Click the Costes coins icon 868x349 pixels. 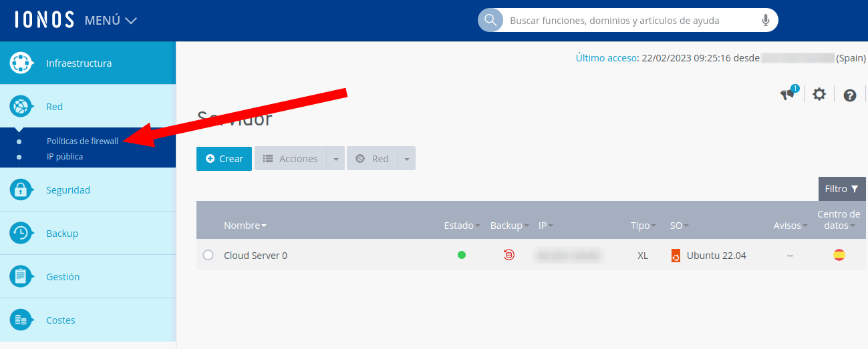pyautogui.click(x=21, y=320)
